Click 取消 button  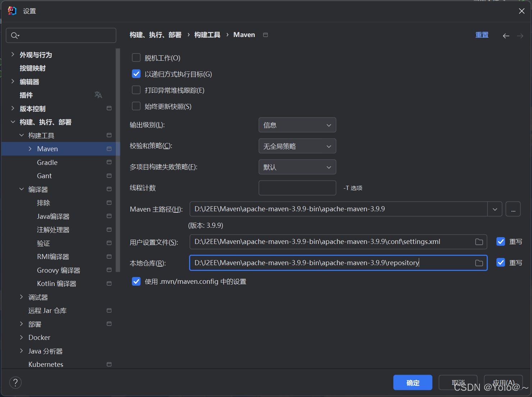(x=458, y=383)
